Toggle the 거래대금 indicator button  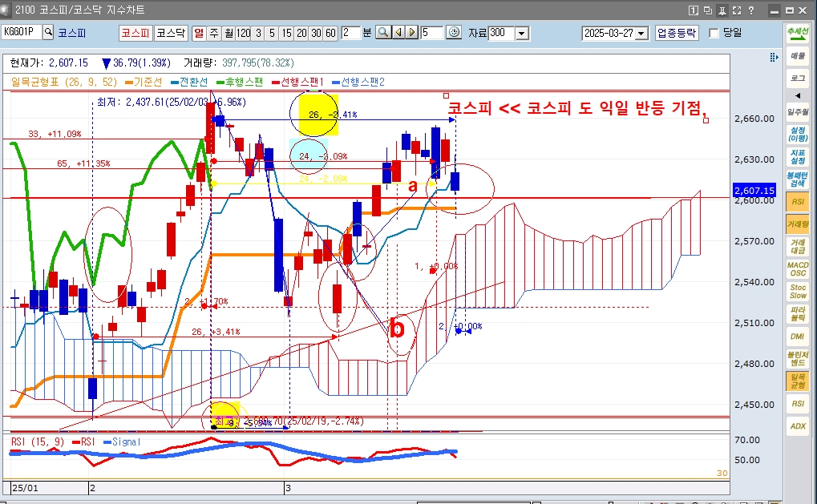(x=797, y=246)
